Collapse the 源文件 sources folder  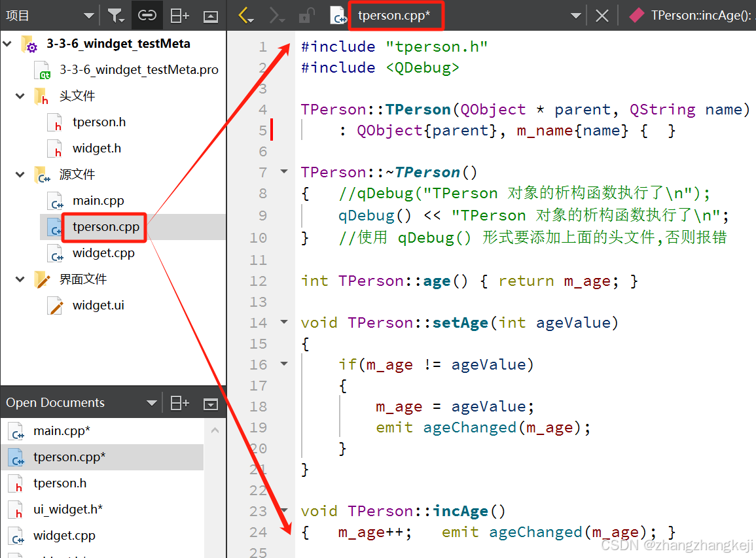(20, 175)
